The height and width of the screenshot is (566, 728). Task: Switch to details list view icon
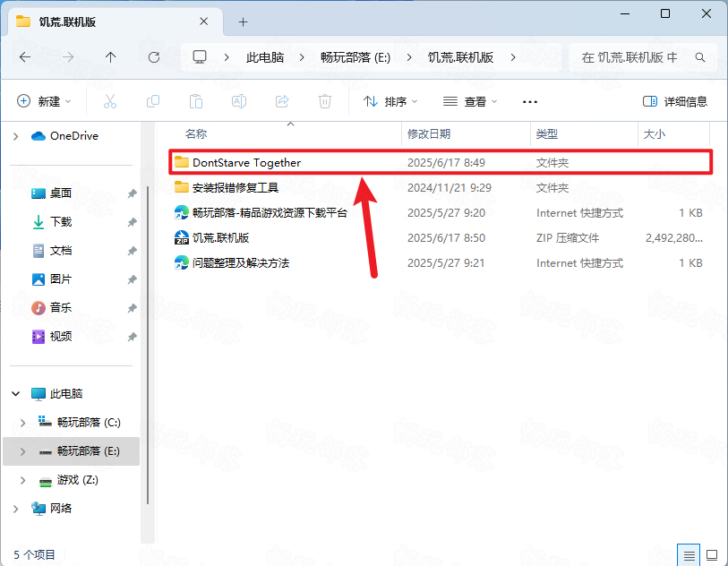click(689, 555)
